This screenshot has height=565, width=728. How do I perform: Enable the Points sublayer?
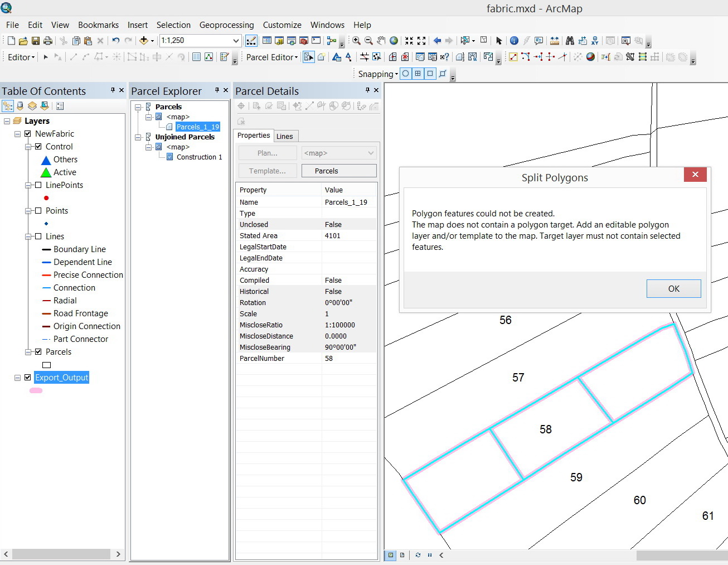point(38,211)
